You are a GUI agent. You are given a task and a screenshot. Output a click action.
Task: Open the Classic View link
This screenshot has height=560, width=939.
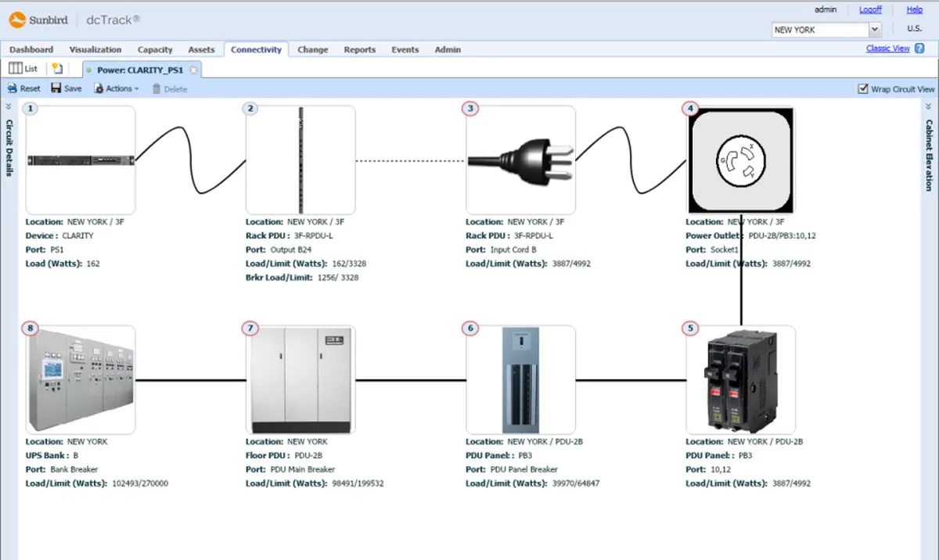point(888,48)
